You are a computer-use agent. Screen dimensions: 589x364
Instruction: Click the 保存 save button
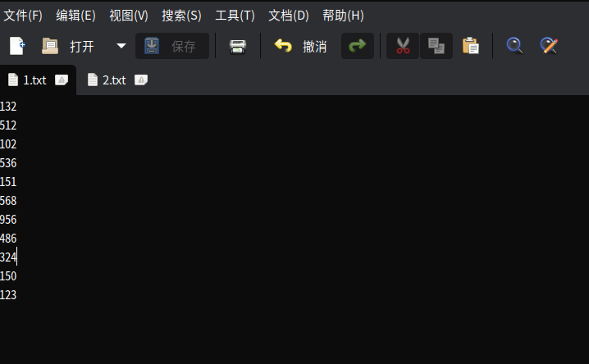172,46
